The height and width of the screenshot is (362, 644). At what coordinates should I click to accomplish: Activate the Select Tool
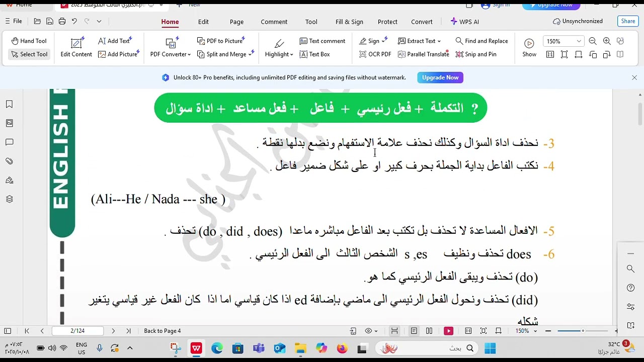click(29, 54)
